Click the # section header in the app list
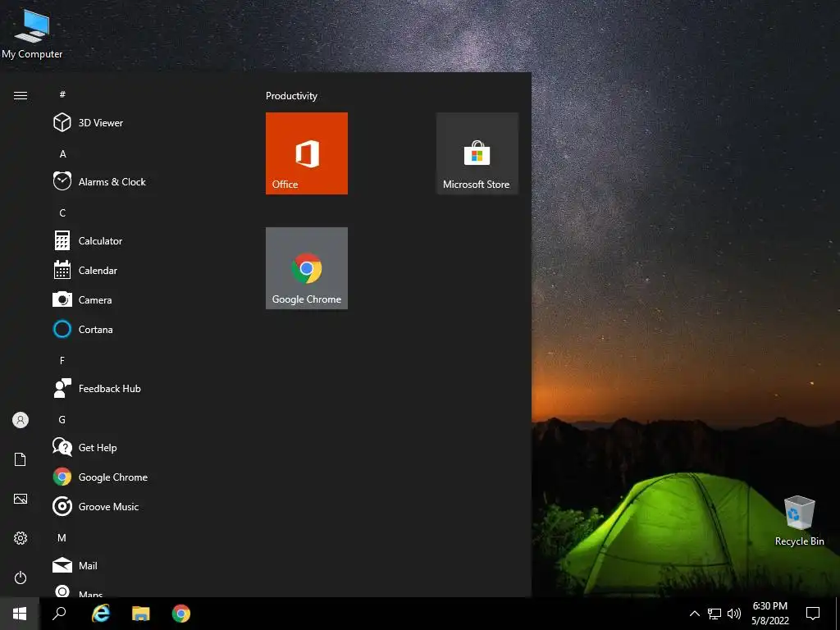This screenshot has width=840, height=630. coord(62,94)
